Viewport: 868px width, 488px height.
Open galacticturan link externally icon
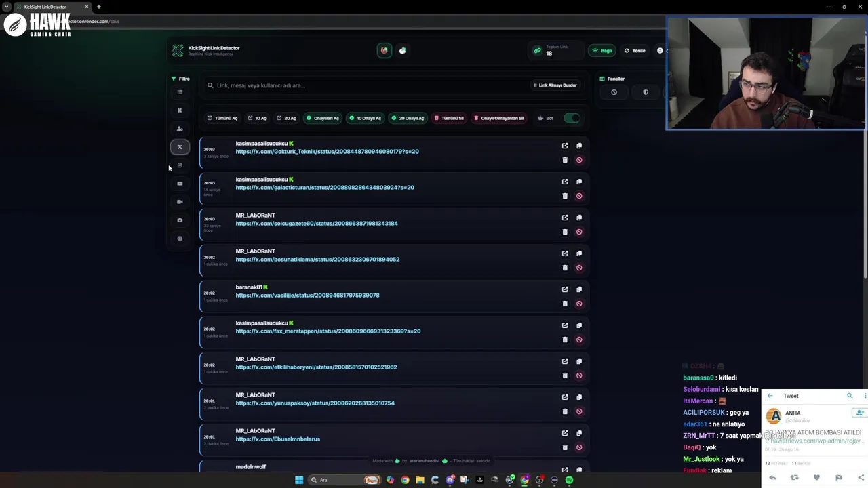565,182
